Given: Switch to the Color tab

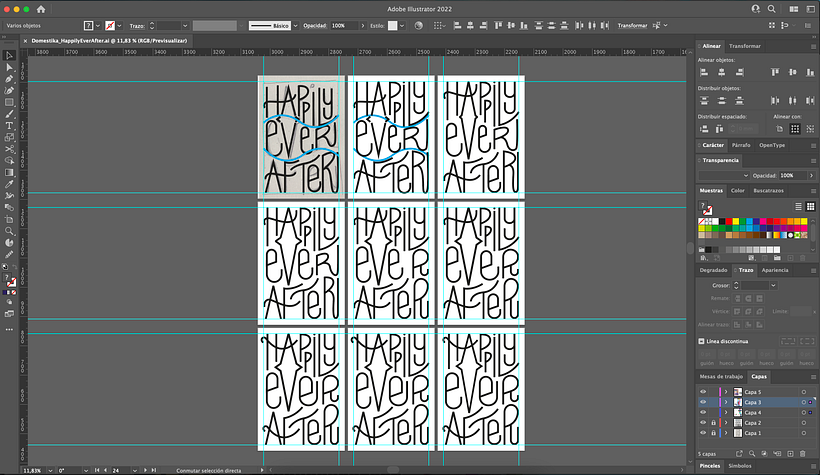Looking at the screenshot, I should [737, 191].
